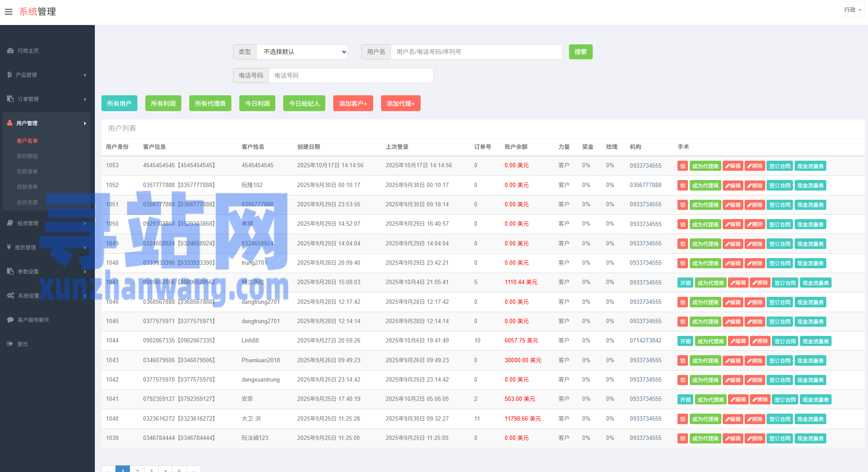Image resolution: width=868 pixels, height=472 pixels.
Task: Click the logout icon beside 登出
Action: [x=10, y=344]
